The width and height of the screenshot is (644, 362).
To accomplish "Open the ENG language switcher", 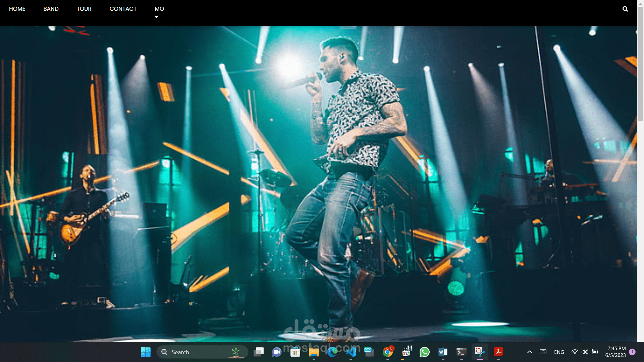I will 559,352.
